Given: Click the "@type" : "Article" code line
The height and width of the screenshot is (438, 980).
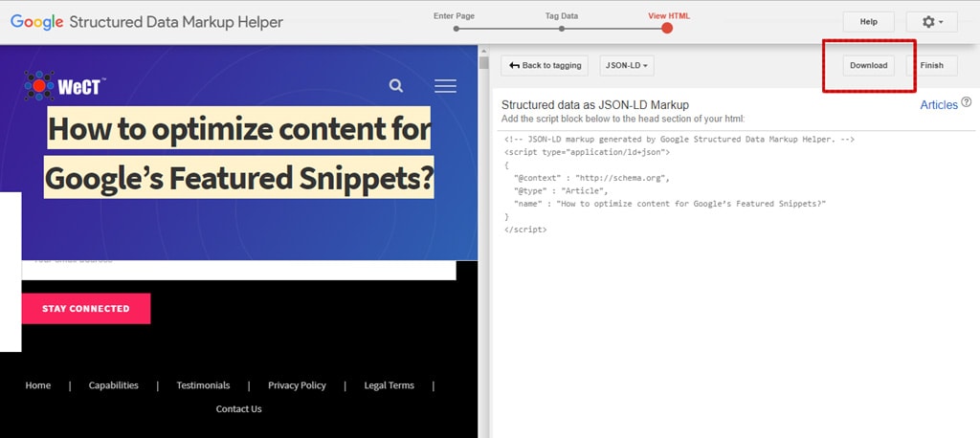Looking at the screenshot, I should 561,190.
